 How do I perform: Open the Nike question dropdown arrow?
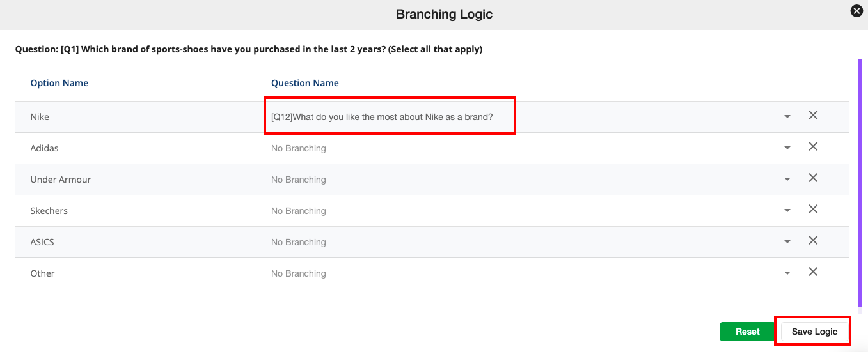tap(787, 117)
